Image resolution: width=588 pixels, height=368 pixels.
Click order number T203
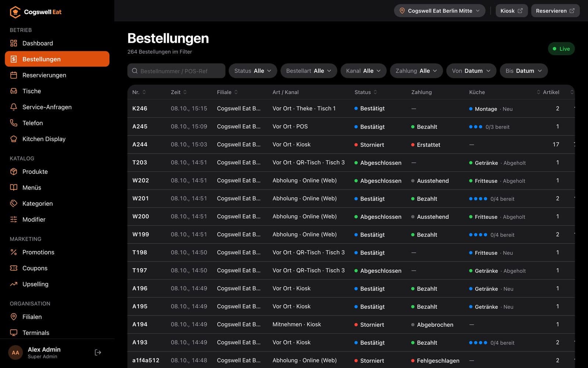[140, 162]
